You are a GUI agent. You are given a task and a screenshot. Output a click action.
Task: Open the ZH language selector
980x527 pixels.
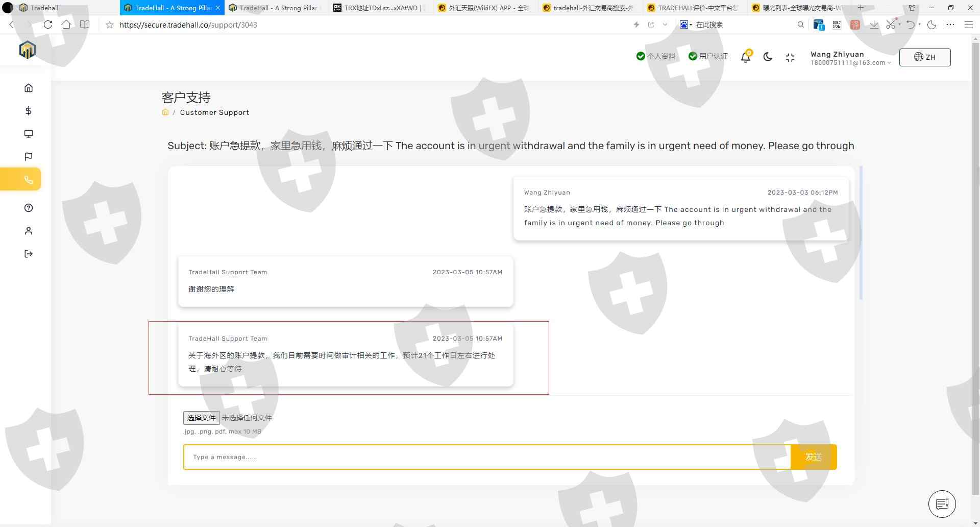click(925, 57)
